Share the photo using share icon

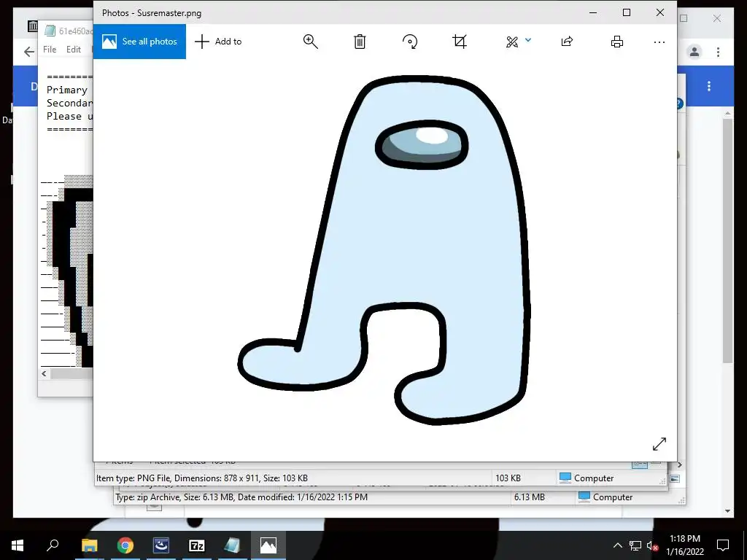tap(567, 42)
